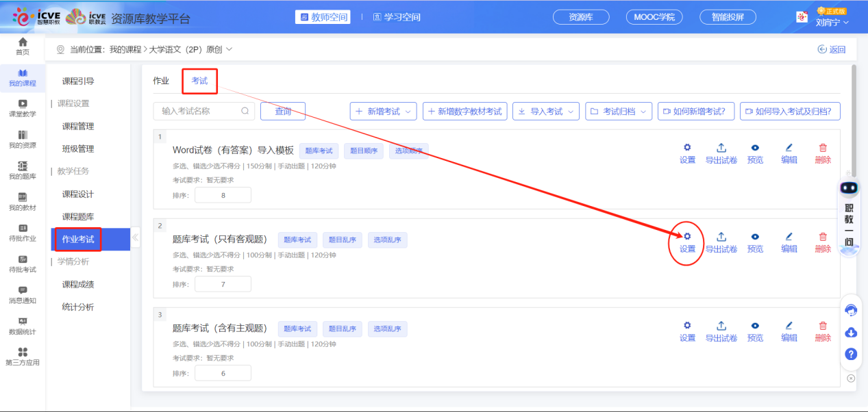Export the Word试卷 exam paper
Screen dimensions: 868x412
pyautogui.click(x=721, y=153)
